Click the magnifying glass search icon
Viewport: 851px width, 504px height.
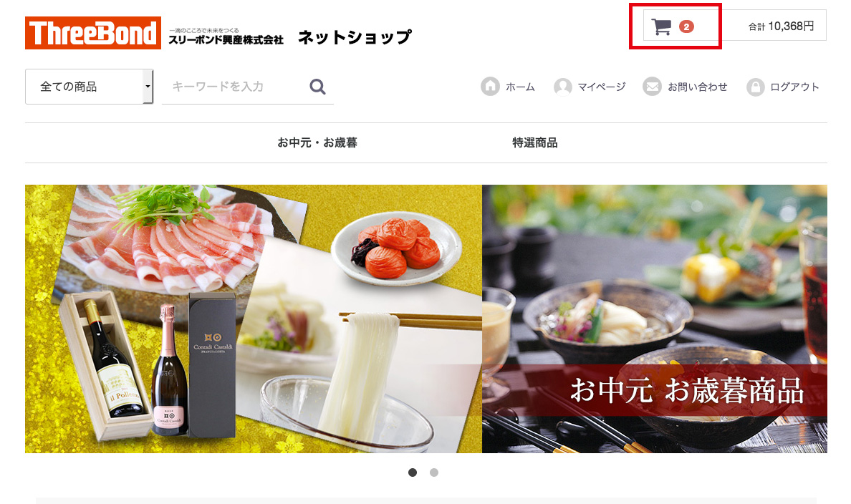tap(317, 86)
